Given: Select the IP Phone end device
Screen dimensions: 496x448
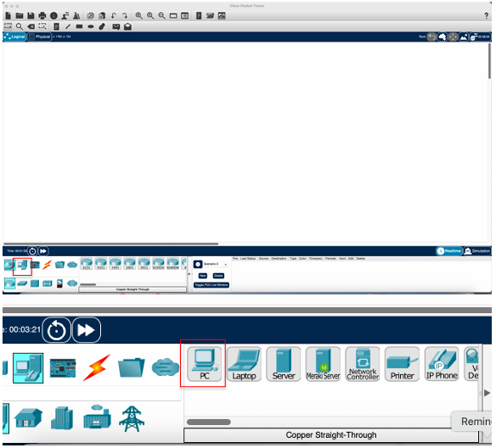Looking at the screenshot, I should click(442, 364).
